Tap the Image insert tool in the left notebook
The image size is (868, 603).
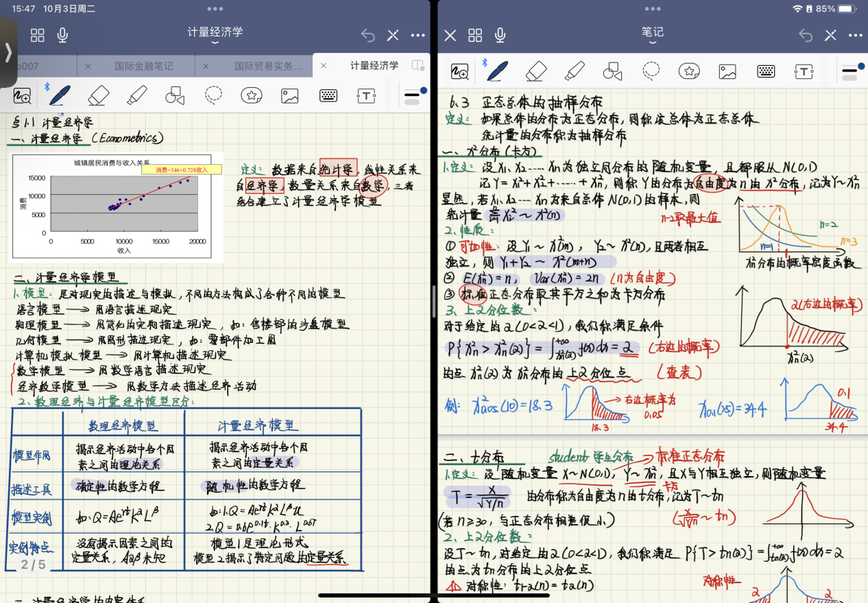[290, 95]
